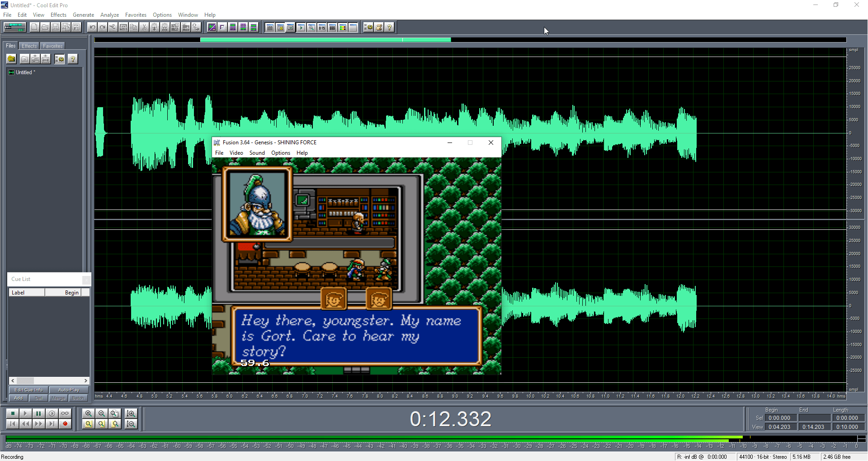Click the Zoom Out Full icon
The width and height of the screenshot is (868, 461).
pos(115,413)
